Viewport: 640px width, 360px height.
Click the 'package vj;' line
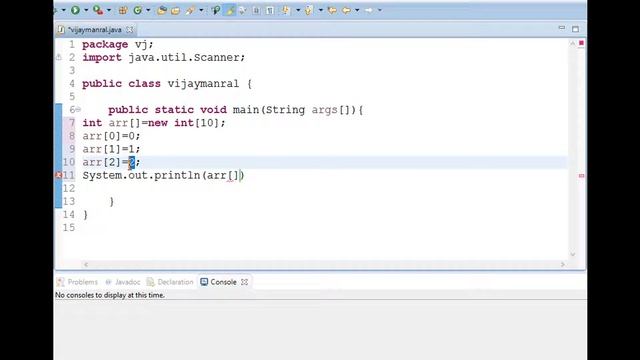[x=118, y=44]
